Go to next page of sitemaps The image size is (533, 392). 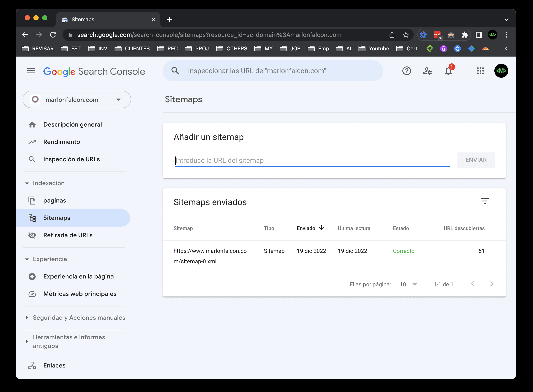[x=492, y=284]
